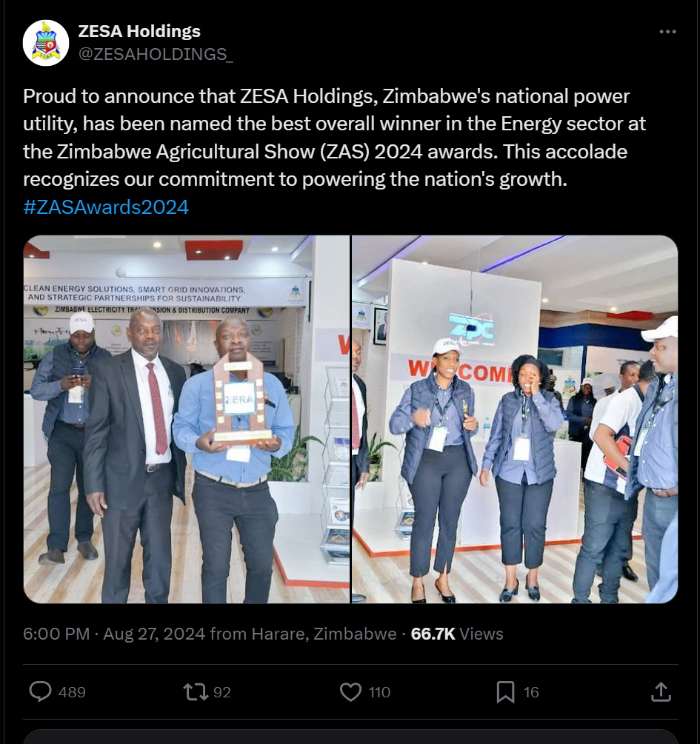Screen dimensions: 700x744
Task: Open ZESA Holdings profile avatar
Action: 46,43
